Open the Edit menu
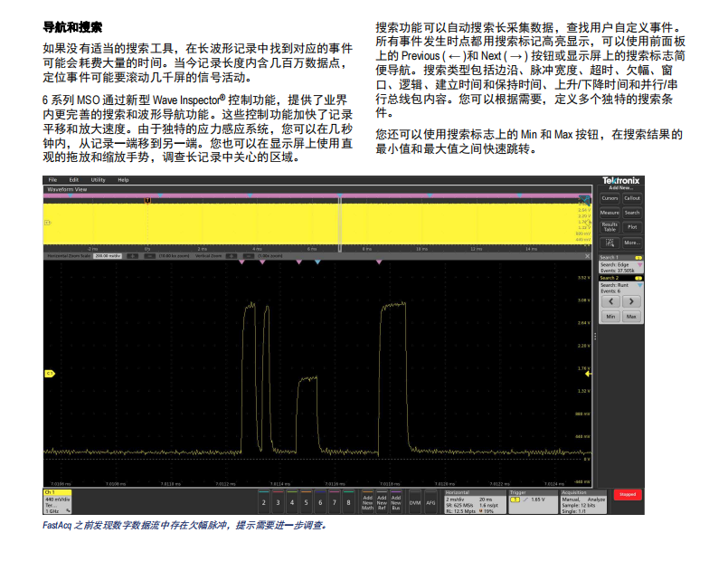Screen dimensions: 728x571 (x=74, y=180)
